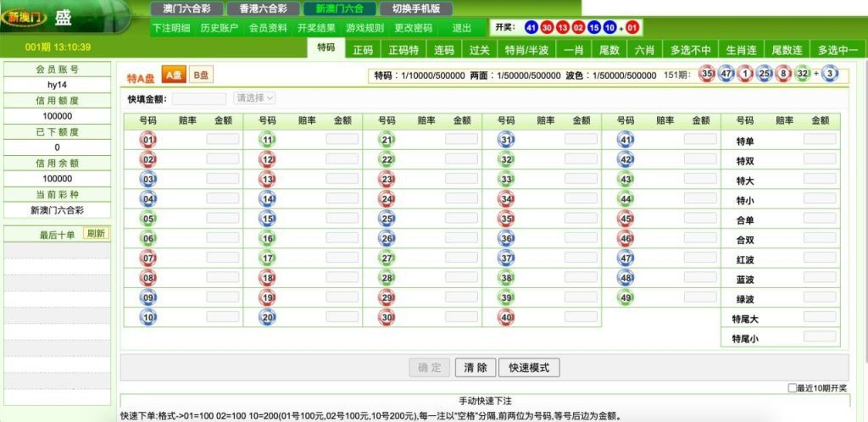Image resolution: width=868 pixels, height=422 pixels.
Task: Open the 请选择 dropdown
Action: coord(255,98)
